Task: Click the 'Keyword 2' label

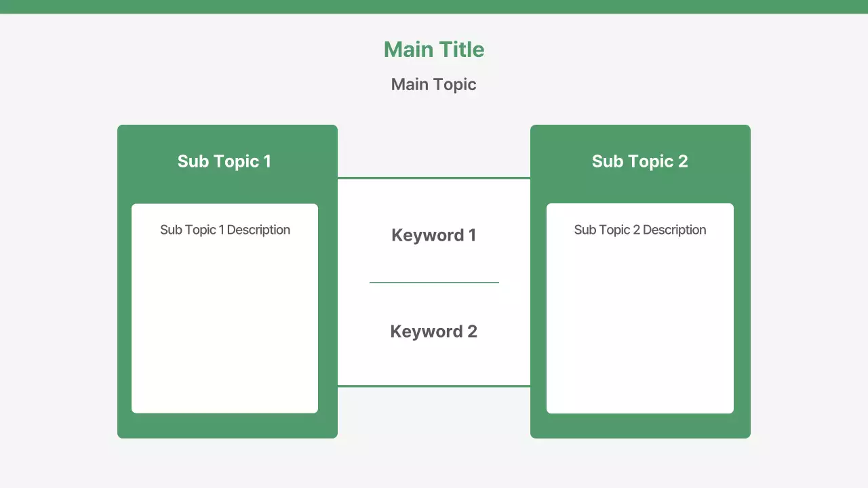Action: 434,331
